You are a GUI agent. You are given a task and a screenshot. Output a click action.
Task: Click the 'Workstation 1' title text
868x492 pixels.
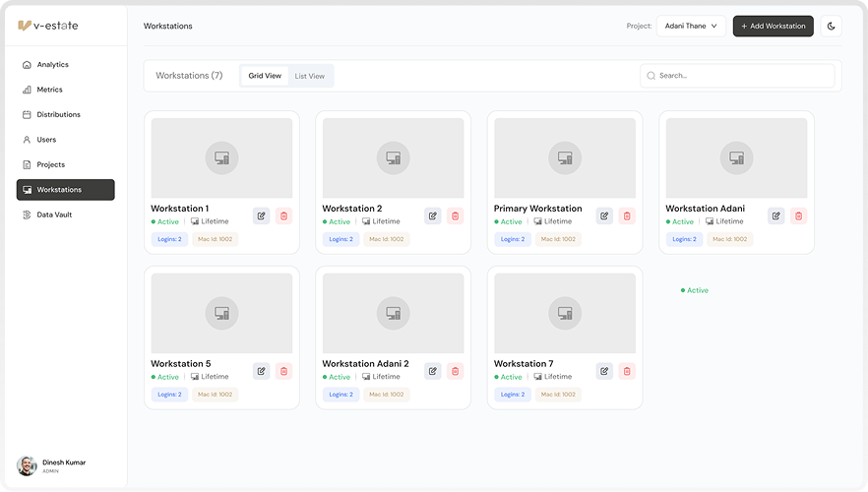[x=180, y=209]
